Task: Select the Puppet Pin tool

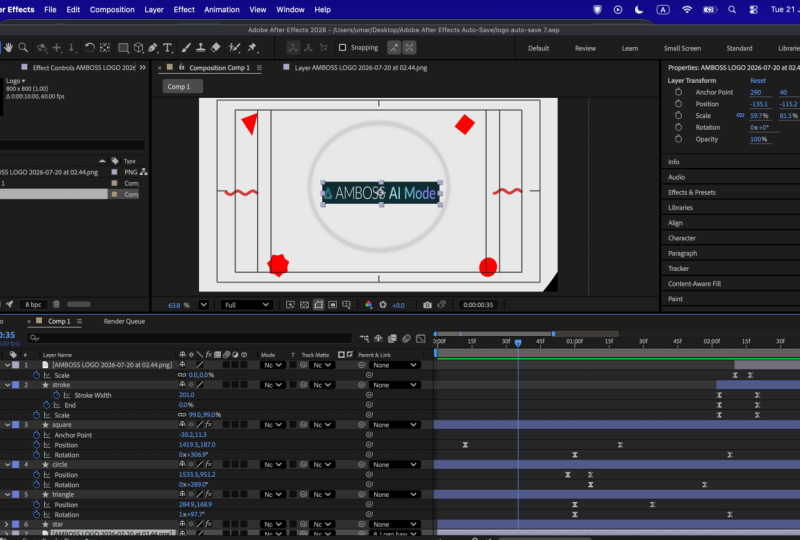Action: [252, 47]
